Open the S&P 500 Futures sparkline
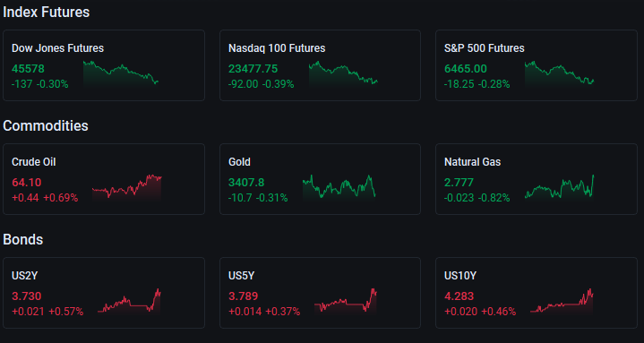The image size is (644, 343). (x=560, y=74)
